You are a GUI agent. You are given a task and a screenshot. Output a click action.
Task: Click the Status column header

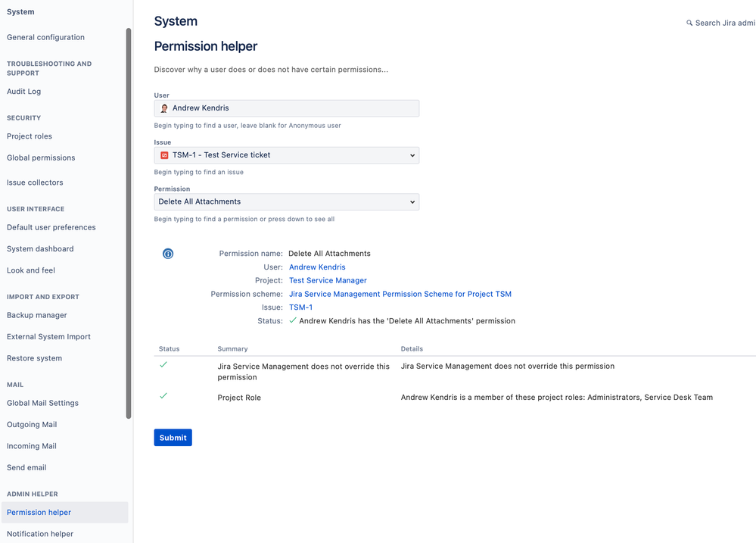tap(169, 348)
